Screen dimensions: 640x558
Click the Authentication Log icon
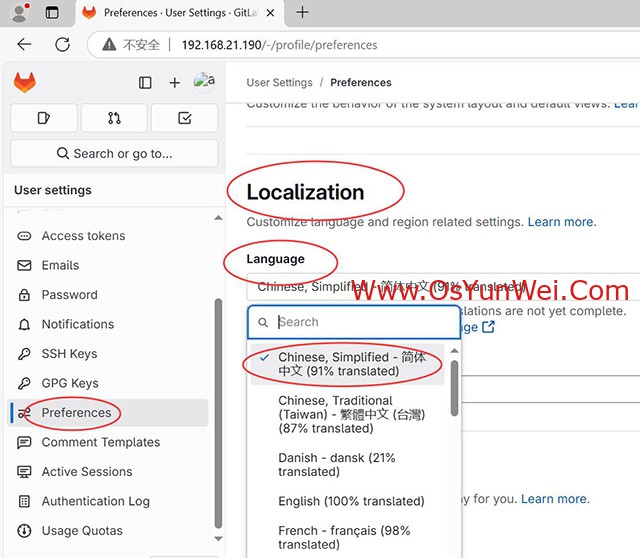pos(24,501)
